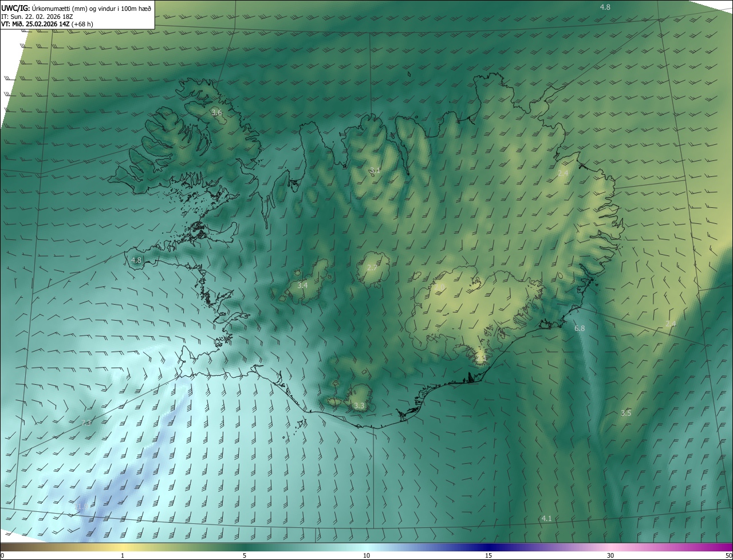Click the 3.1 precipitation value label
This screenshot has height=560, width=733.
point(375,170)
